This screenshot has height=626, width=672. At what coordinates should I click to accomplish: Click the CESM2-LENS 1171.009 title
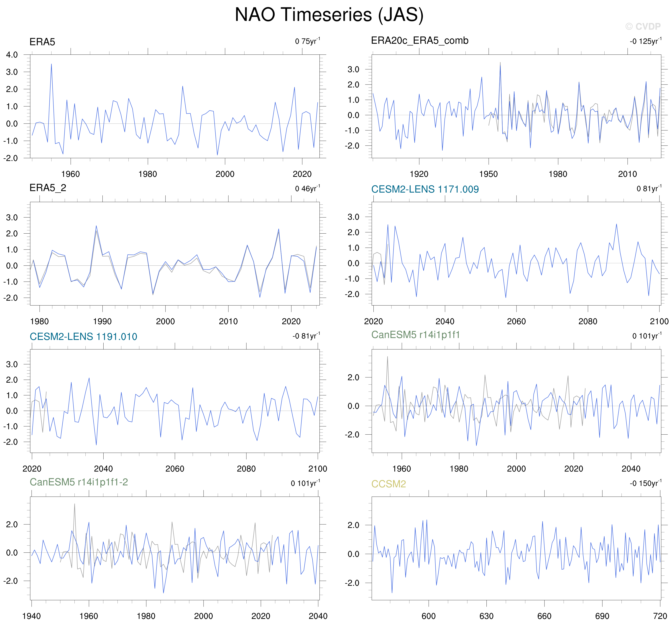point(425,189)
